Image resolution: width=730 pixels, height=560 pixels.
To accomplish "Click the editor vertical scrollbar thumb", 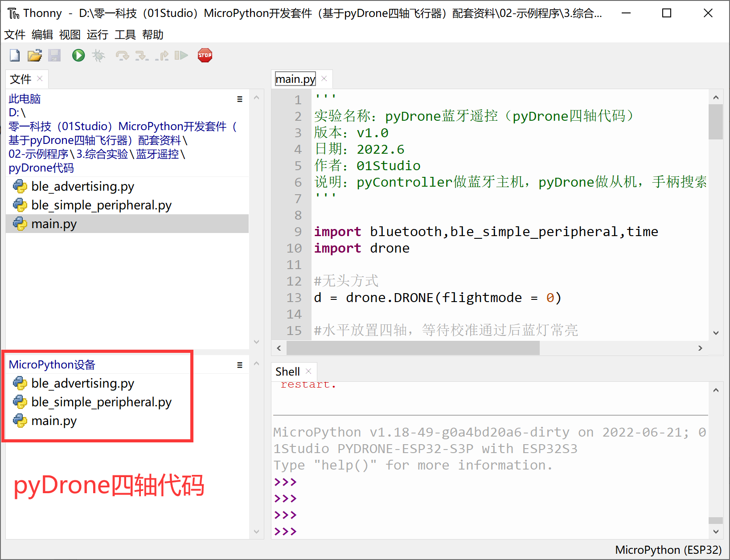I will pyautogui.click(x=716, y=122).
